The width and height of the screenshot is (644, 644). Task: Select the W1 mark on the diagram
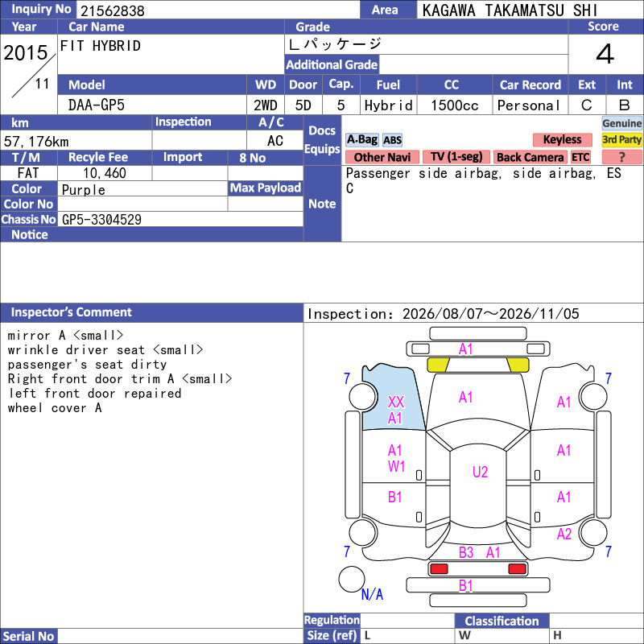click(x=396, y=467)
